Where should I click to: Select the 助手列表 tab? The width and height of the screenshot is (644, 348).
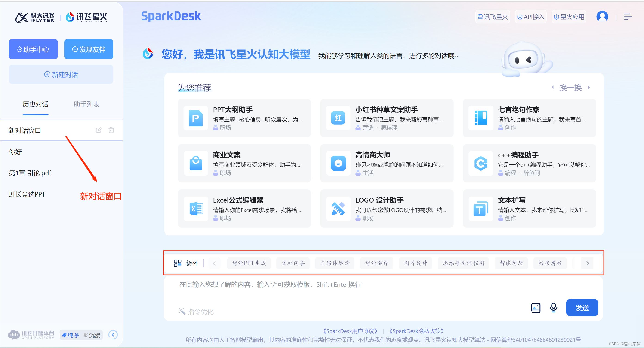[x=86, y=104]
